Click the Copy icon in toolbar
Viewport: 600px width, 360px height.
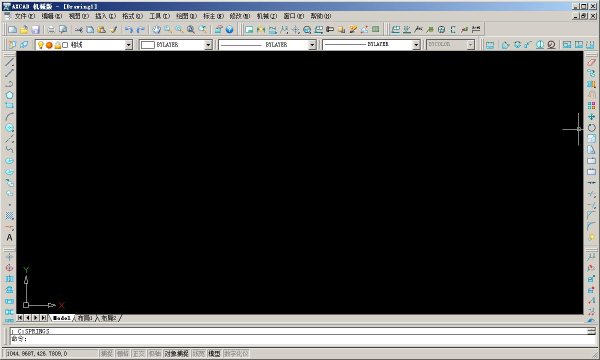coord(90,29)
